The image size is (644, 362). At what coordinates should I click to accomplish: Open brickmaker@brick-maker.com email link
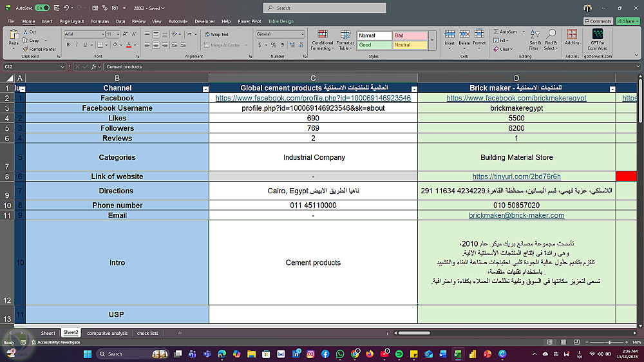tap(516, 215)
